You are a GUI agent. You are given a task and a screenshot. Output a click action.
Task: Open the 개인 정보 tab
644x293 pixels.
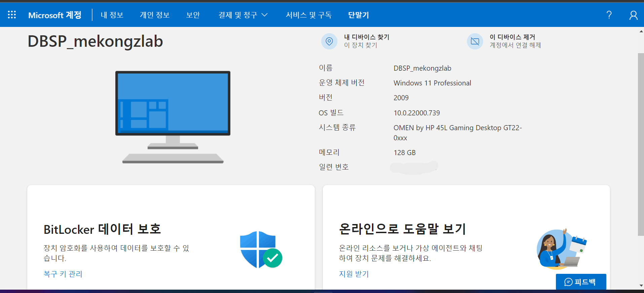tap(155, 15)
